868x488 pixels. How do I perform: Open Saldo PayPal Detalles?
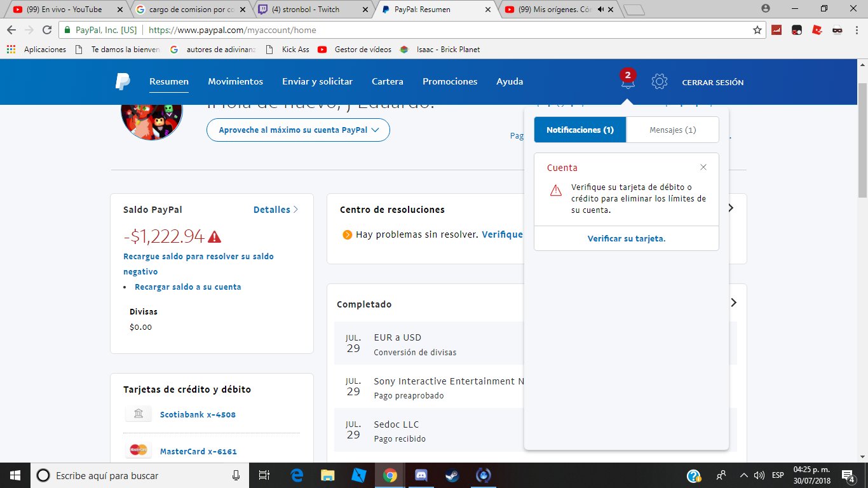(276, 210)
